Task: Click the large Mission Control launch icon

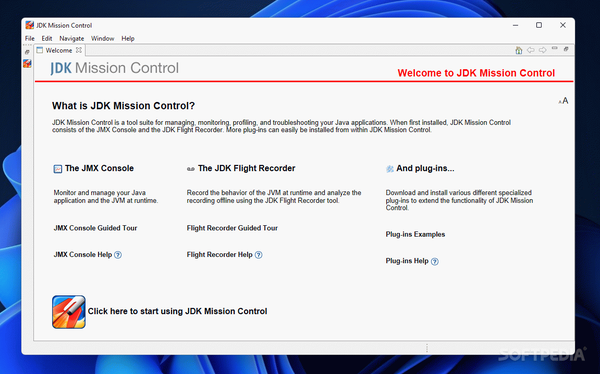Action: (x=69, y=312)
